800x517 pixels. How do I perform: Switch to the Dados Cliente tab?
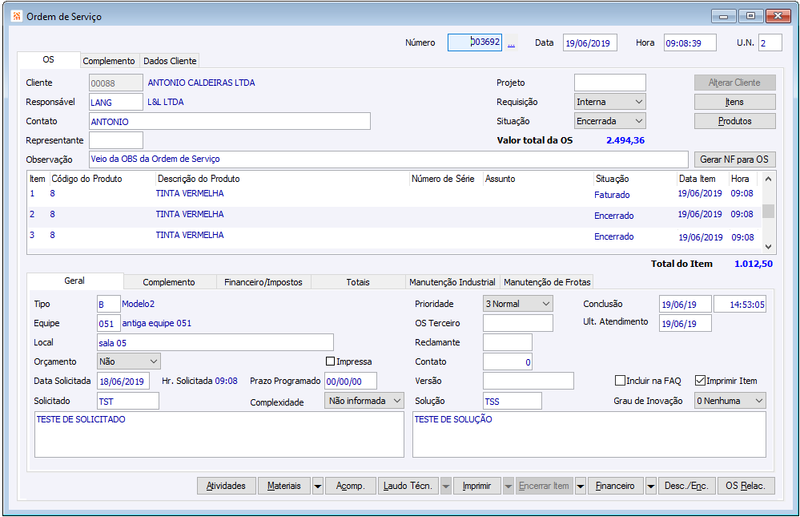170,61
